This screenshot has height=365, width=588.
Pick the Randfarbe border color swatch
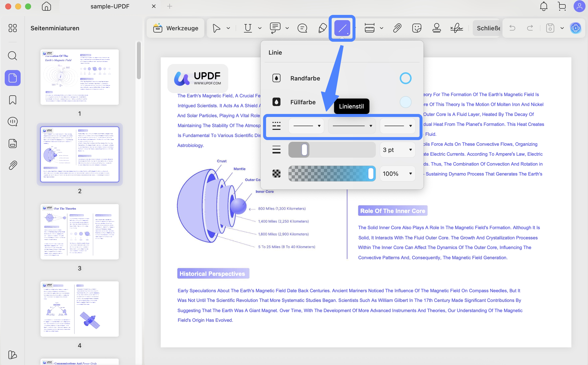coord(405,78)
